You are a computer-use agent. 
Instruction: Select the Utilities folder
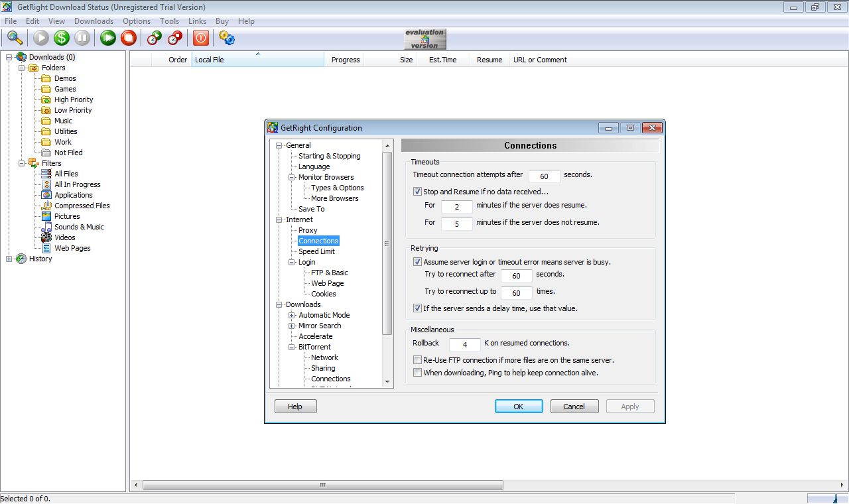(66, 131)
